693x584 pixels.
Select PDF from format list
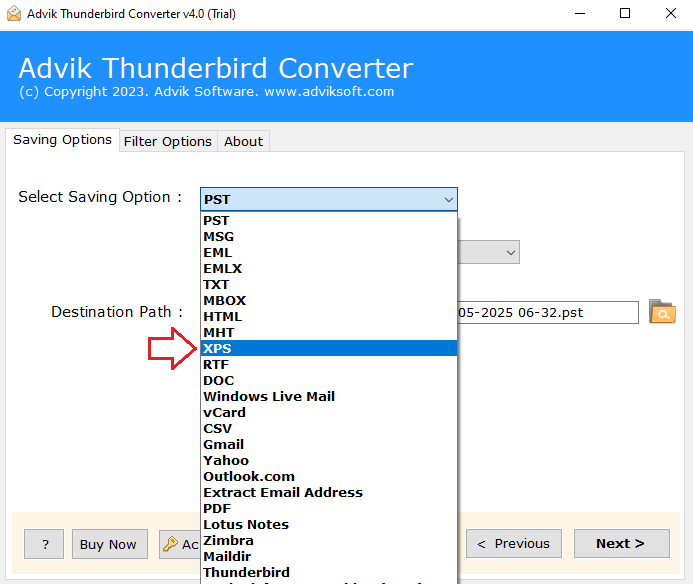tap(328, 508)
